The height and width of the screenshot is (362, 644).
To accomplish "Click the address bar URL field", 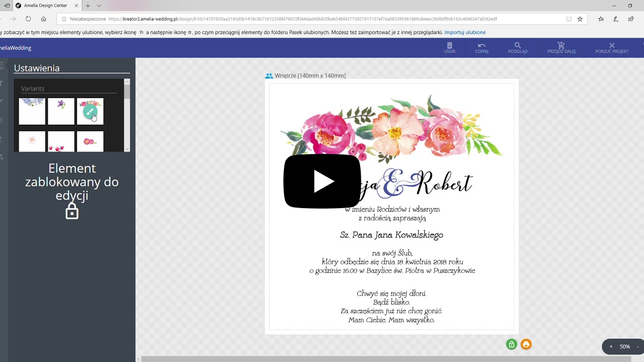I will [x=302, y=19].
